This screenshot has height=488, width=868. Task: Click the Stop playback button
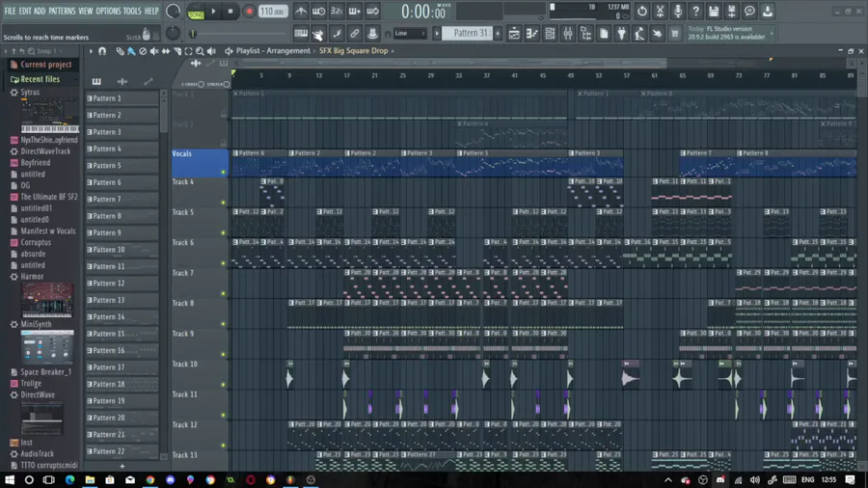[231, 11]
